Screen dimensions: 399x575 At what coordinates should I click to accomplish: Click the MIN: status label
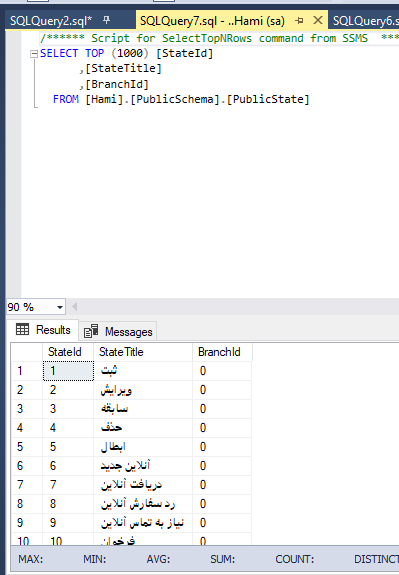click(95, 559)
